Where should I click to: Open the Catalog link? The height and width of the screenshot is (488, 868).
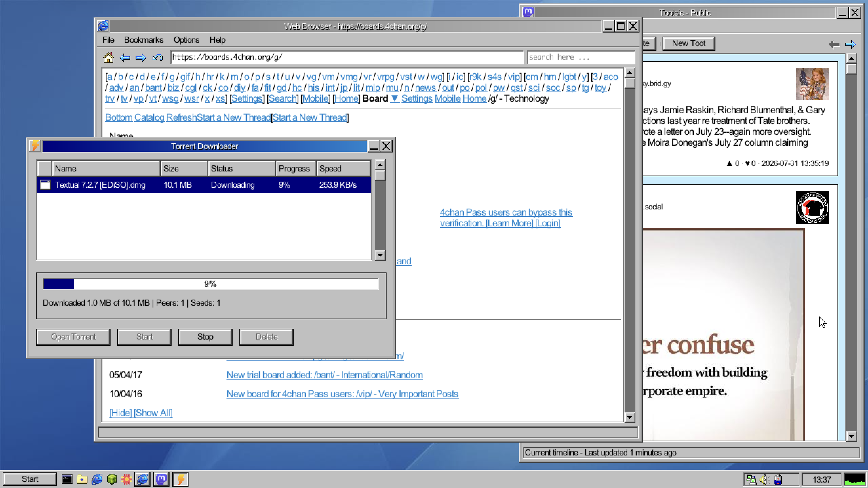pos(149,118)
